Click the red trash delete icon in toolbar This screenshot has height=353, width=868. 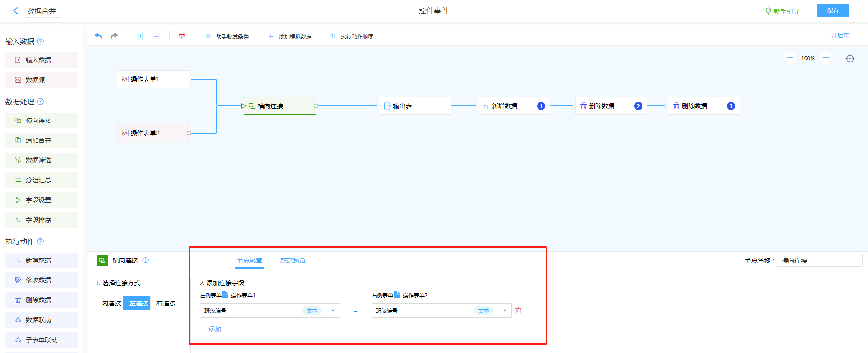click(182, 36)
